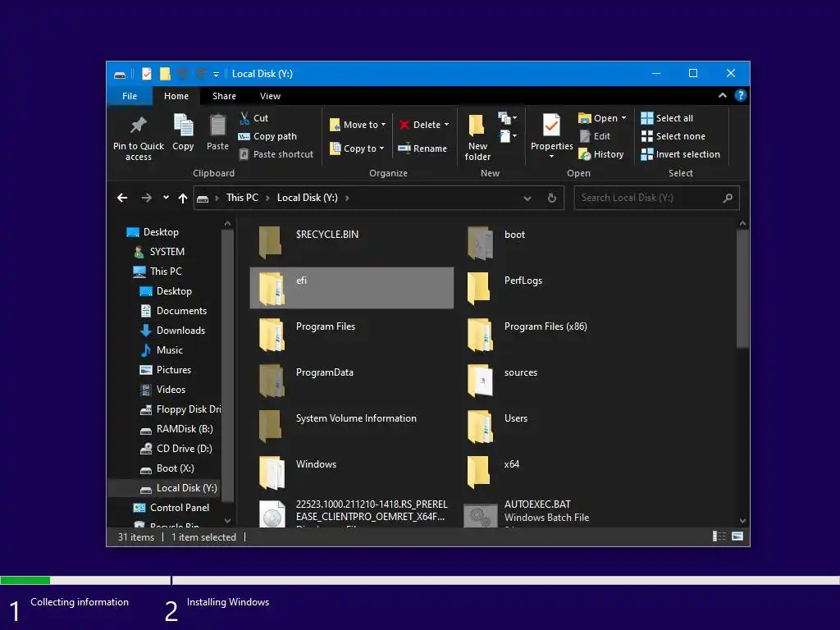Open CD Drive (D:) in the navigation pane

[184, 449]
